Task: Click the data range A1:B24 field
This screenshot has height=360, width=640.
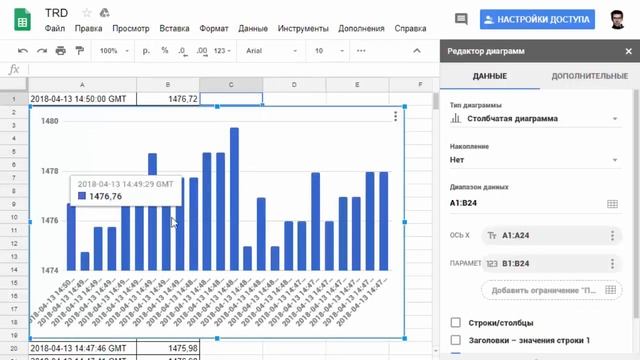Action: (x=535, y=203)
